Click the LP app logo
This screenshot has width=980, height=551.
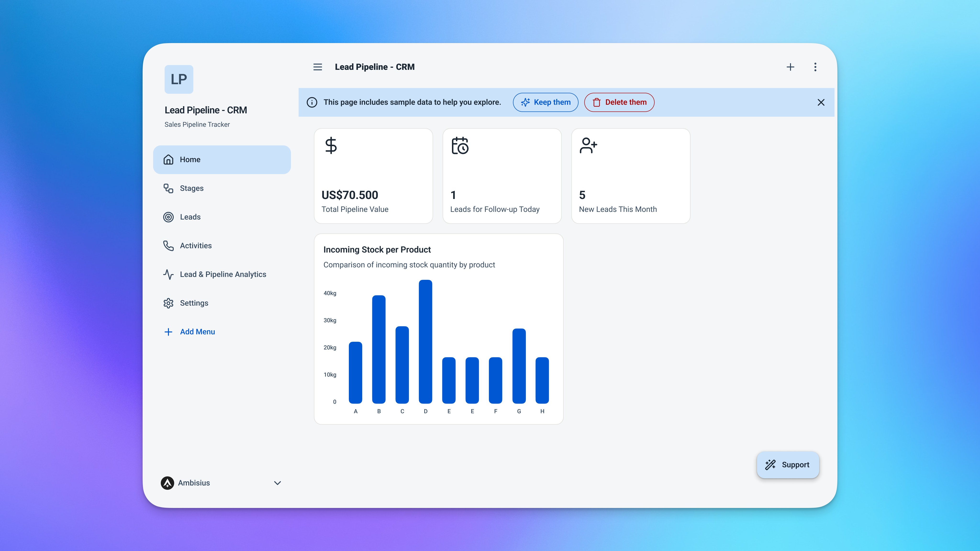coord(178,79)
